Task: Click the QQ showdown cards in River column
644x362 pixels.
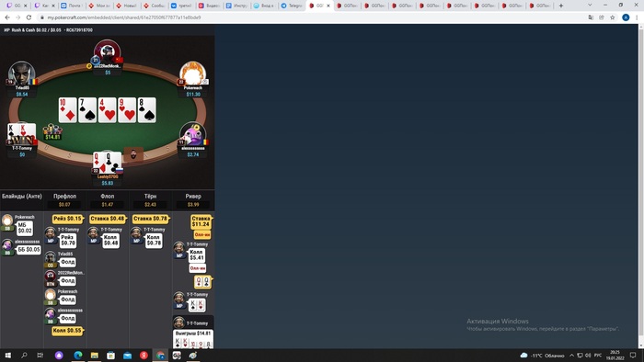Action: 202,282
